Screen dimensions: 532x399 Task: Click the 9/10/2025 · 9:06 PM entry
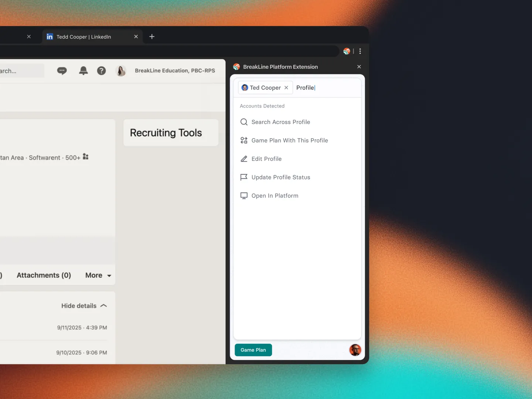point(82,353)
